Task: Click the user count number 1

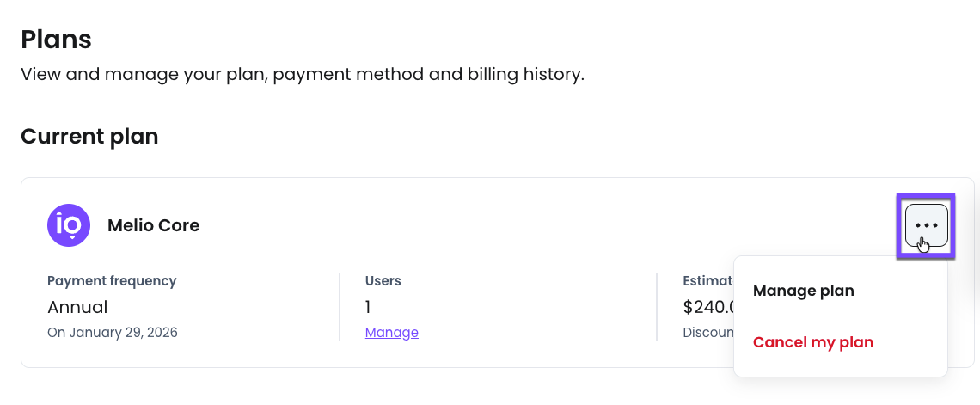Action: (x=368, y=306)
